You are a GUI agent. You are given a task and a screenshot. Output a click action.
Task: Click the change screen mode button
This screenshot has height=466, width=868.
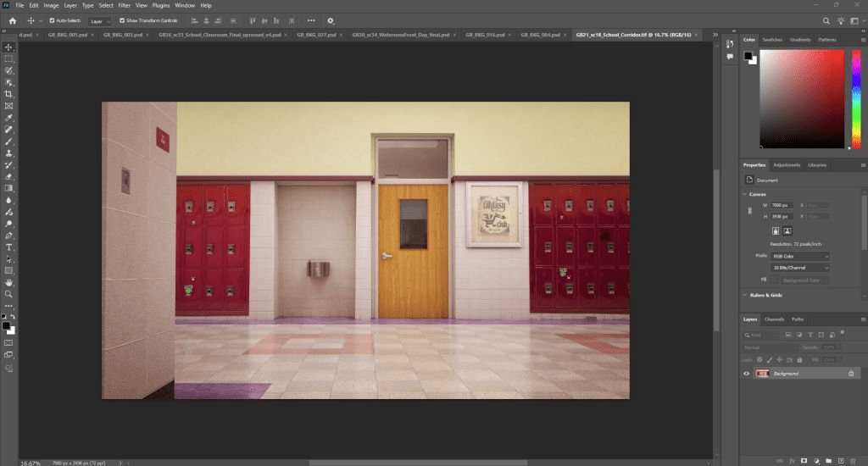pyautogui.click(x=8, y=355)
